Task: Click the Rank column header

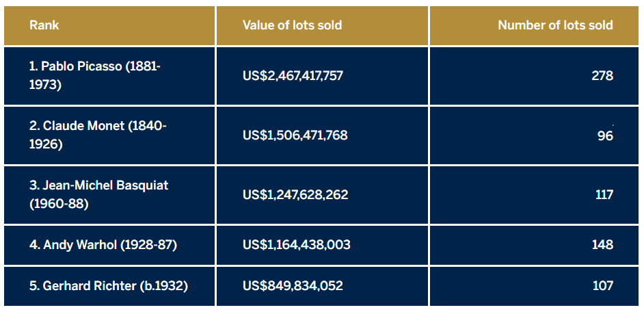Action: pos(44,25)
